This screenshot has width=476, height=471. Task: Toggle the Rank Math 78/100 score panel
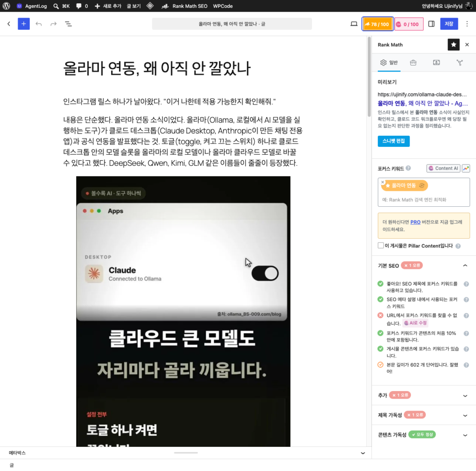[377, 24]
